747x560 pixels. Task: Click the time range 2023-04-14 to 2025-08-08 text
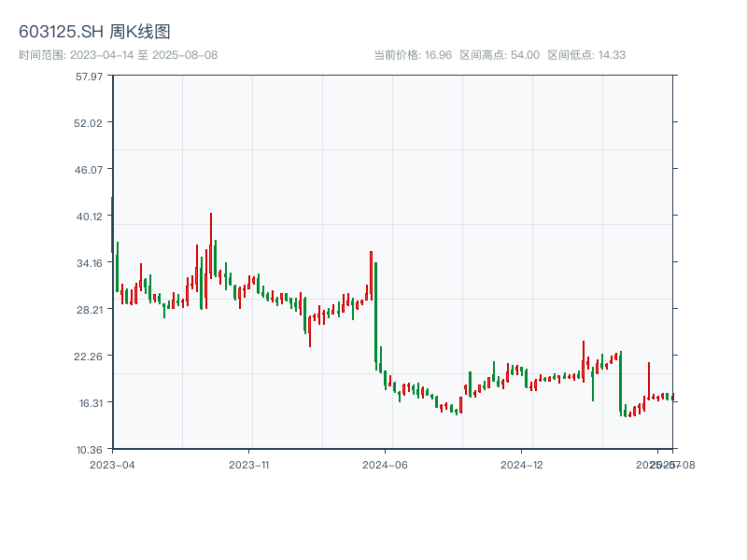point(118,55)
